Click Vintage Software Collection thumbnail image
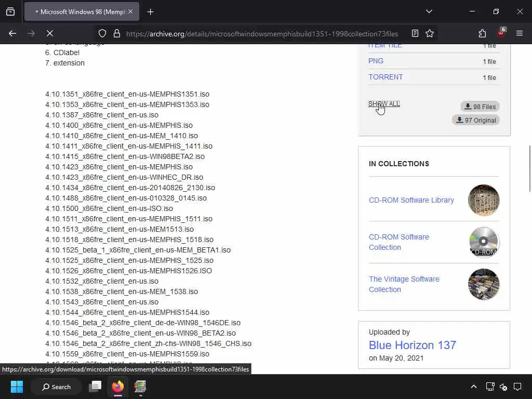The image size is (532, 399). pos(484,284)
